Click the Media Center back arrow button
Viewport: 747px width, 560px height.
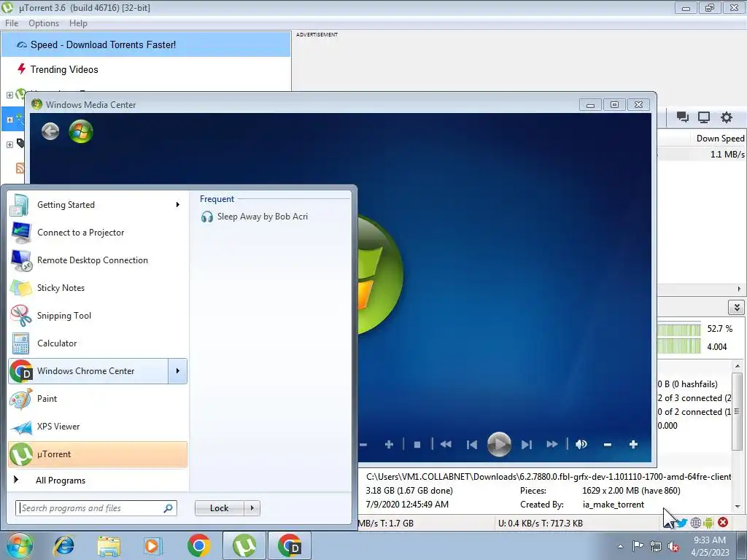(50, 131)
